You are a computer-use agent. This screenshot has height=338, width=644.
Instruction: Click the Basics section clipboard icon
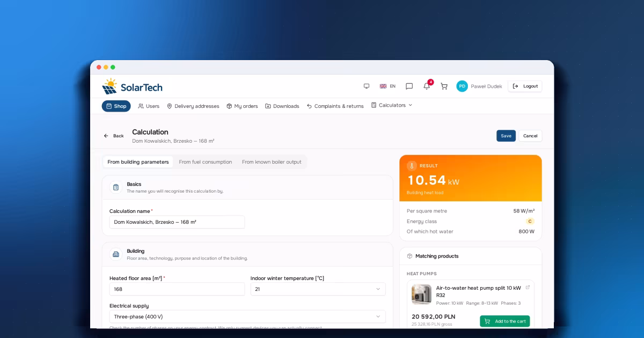coord(116,187)
